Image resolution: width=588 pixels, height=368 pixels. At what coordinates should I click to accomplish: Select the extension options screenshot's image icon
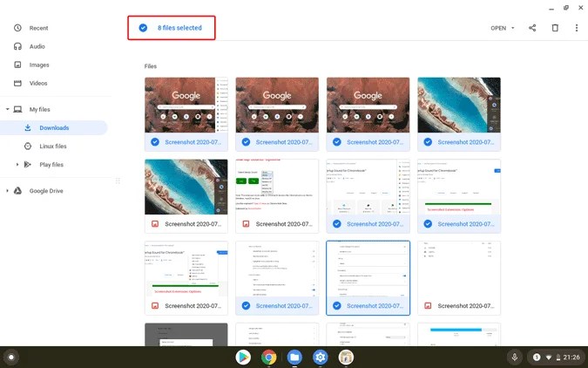click(246, 224)
